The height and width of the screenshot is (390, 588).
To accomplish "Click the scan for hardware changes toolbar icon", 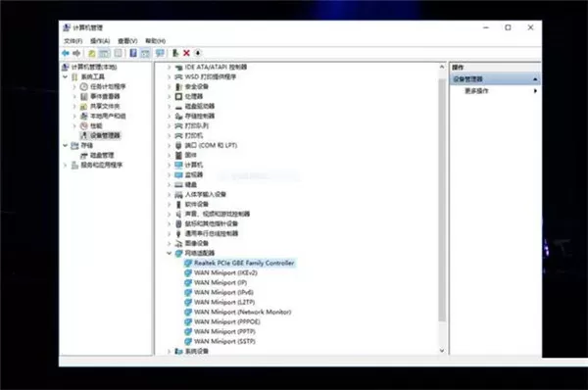I will pos(160,53).
